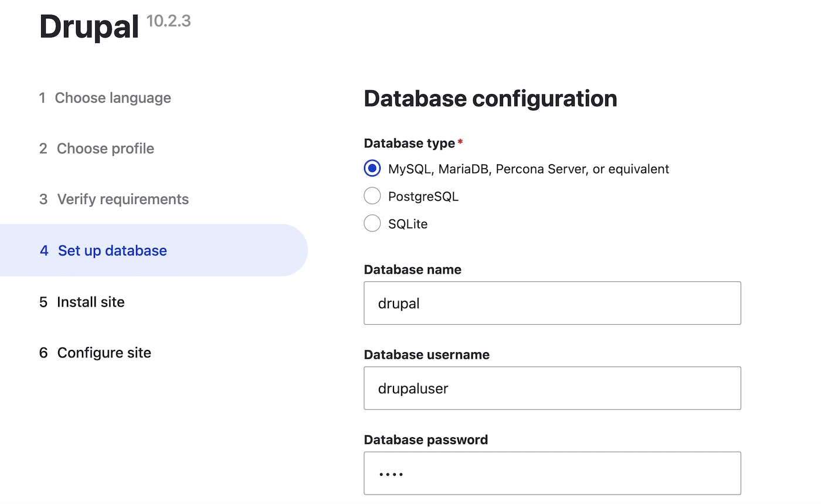Click the Database username label
The height and width of the screenshot is (504, 821).
[427, 355]
